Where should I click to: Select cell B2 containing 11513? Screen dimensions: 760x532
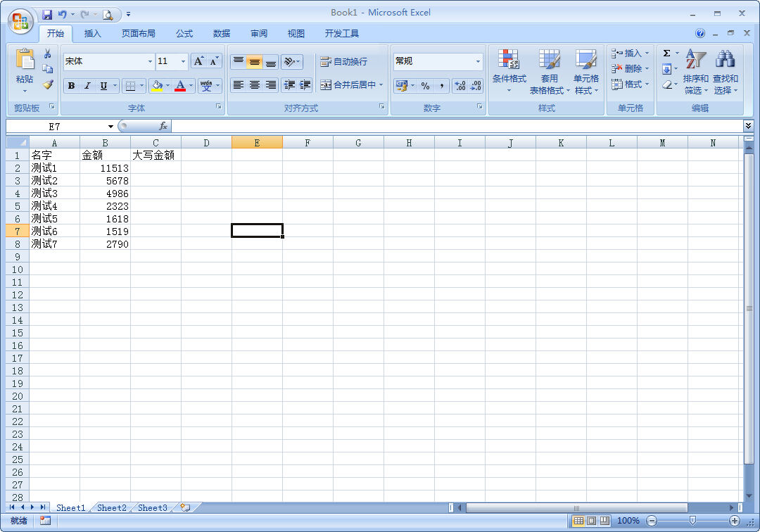point(105,168)
